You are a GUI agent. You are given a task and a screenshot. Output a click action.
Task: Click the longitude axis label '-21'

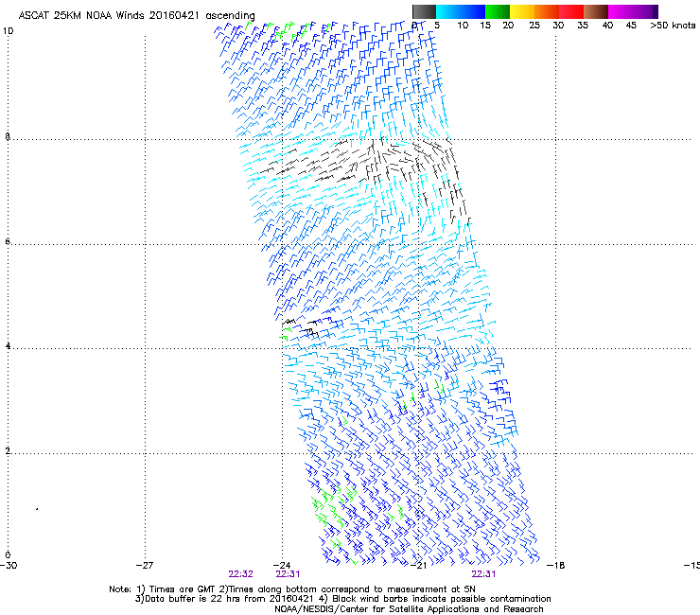(418, 566)
